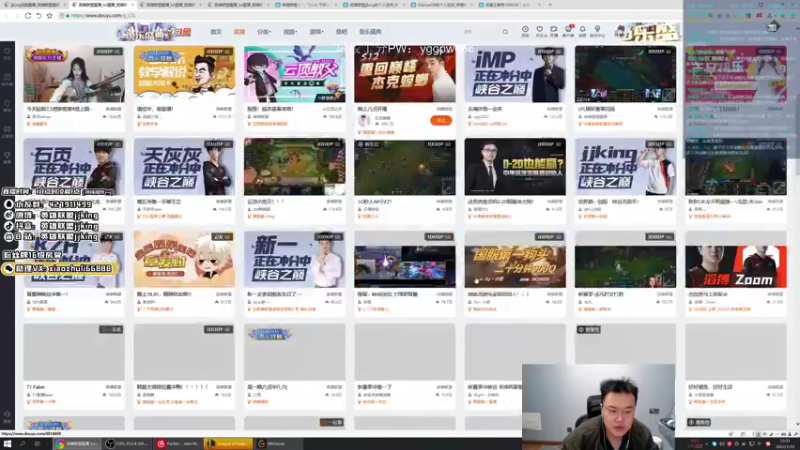
Task: Select 直播 live in navigation
Action: [x=239, y=32]
